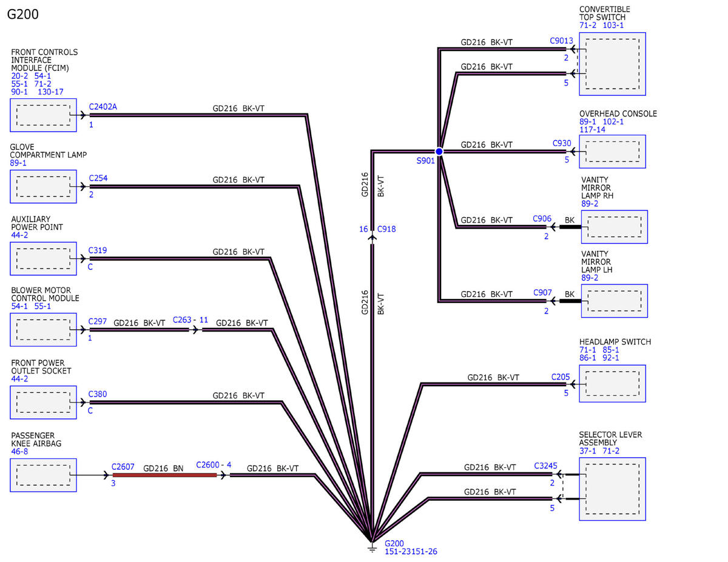
Task: Select the Passenger Knee Airbag component box
Action: click(43, 475)
